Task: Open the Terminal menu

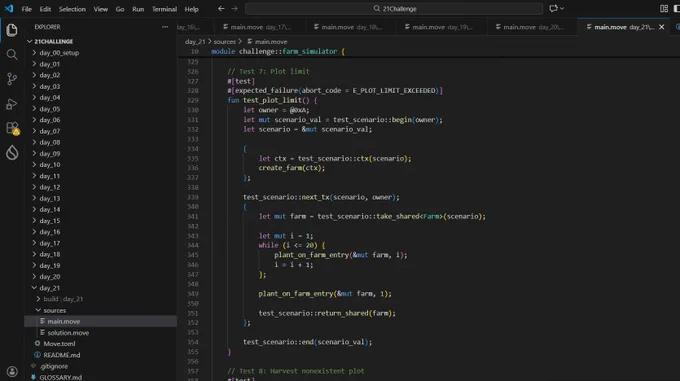Action: point(164,9)
